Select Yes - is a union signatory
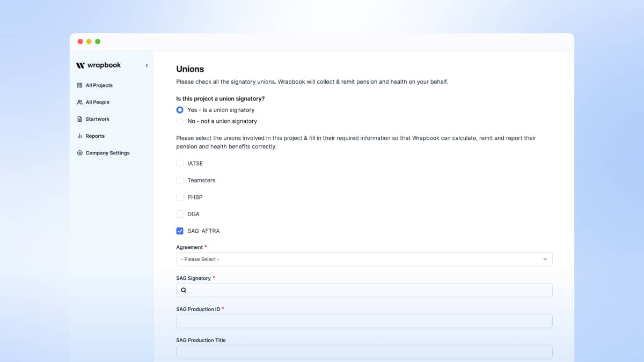This screenshot has width=644, height=362. click(x=180, y=110)
